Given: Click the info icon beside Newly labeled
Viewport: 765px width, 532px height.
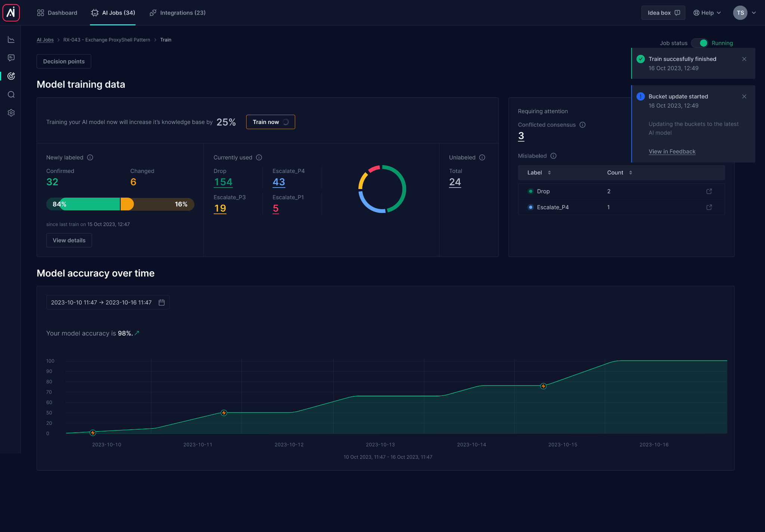Looking at the screenshot, I should pos(90,158).
